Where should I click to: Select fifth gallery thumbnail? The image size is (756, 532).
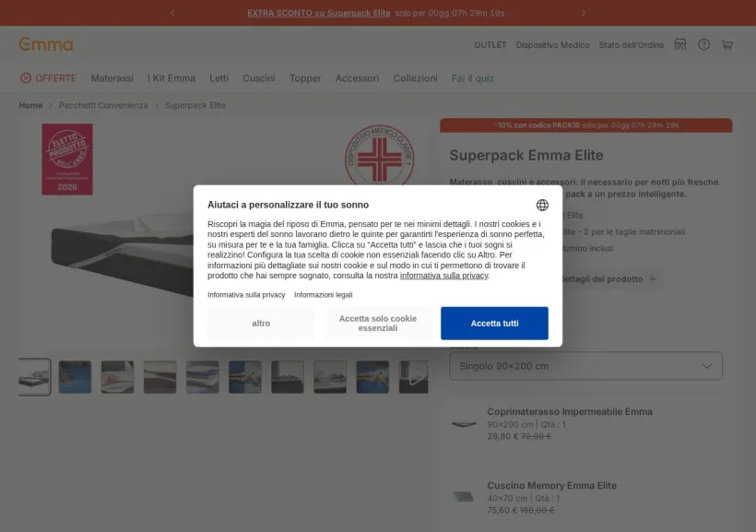203,377
